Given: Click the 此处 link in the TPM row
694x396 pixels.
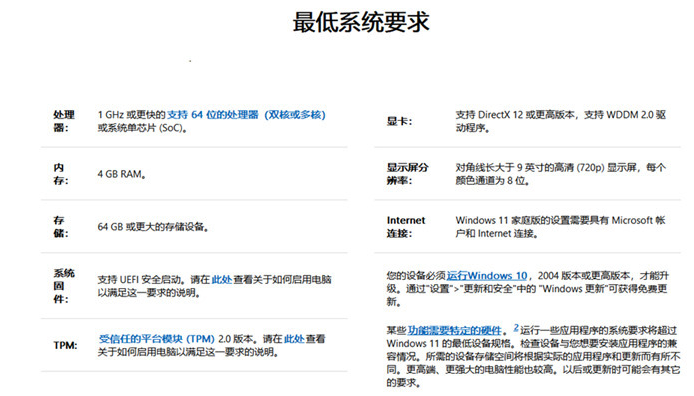Looking at the screenshot, I should 294,339.
